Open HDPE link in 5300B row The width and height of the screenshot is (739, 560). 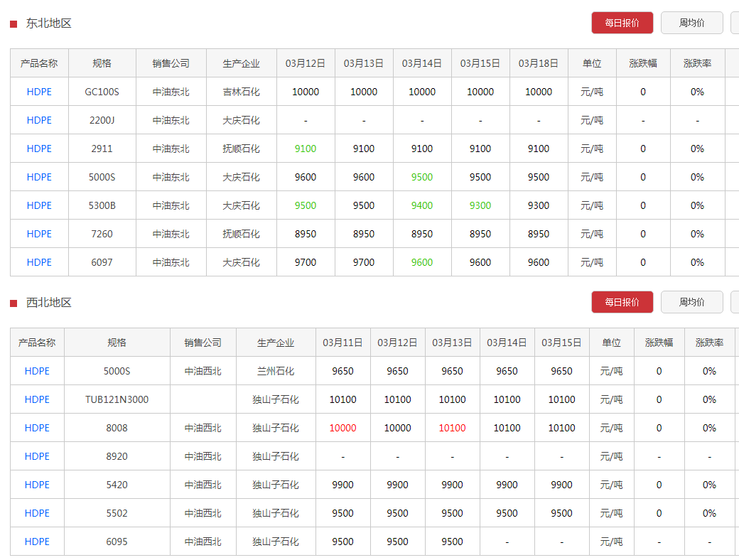(x=39, y=205)
